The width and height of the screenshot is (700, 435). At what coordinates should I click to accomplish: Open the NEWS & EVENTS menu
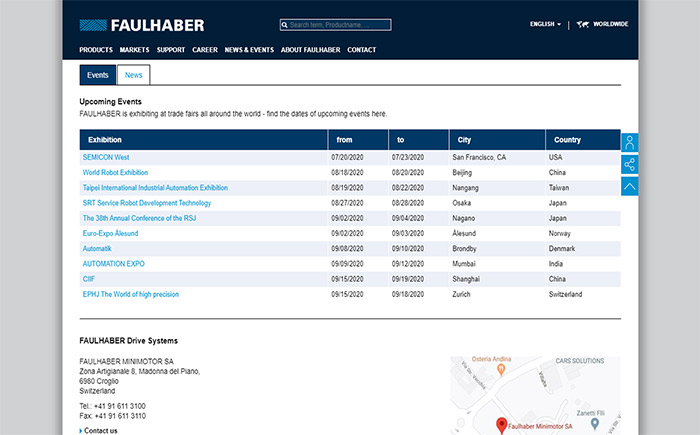coord(249,50)
